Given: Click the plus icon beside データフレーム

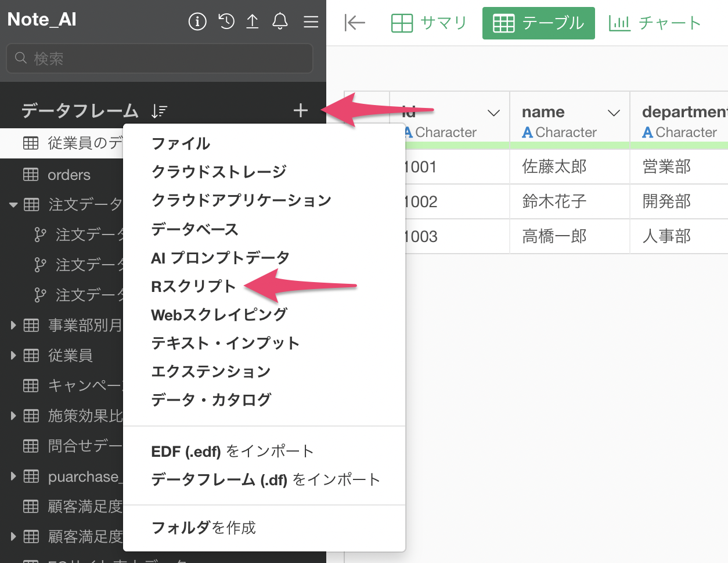Looking at the screenshot, I should (x=301, y=110).
